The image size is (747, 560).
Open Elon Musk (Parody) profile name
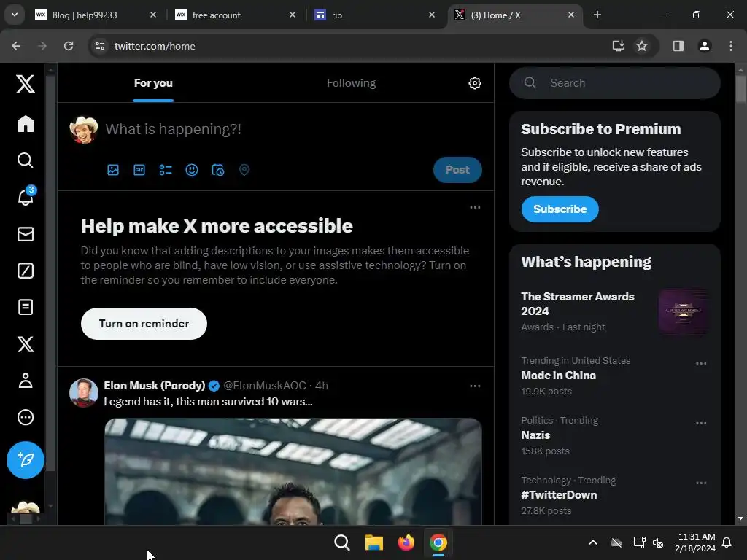pos(155,385)
